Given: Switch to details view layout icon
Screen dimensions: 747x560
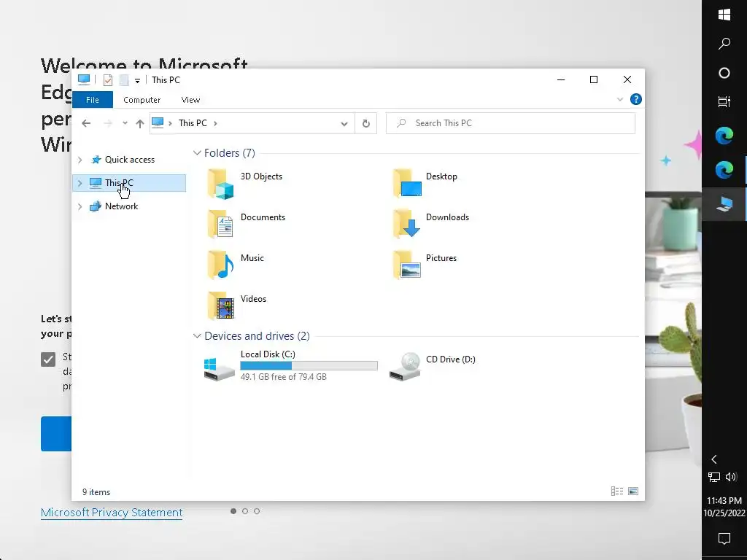Looking at the screenshot, I should pos(617,491).
